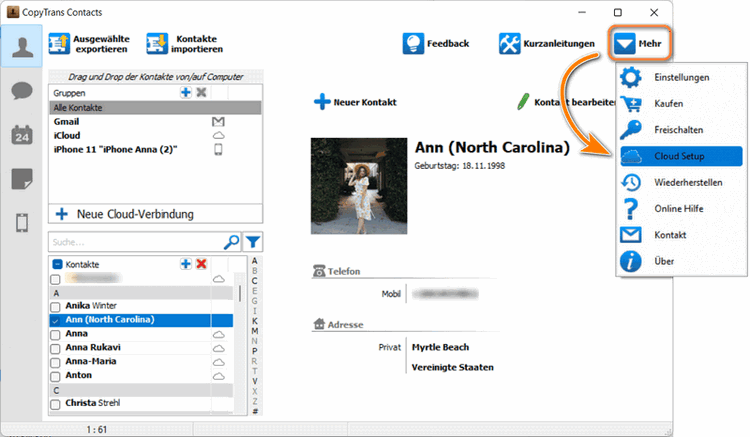This screenshot has width=750, height=437.
Task: Choose Kontakt in the Mehr menu
Action: click(681, 235)
